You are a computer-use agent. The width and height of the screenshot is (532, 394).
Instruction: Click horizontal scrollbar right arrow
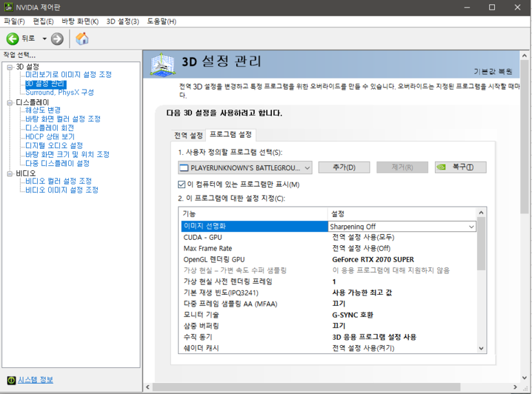click(515, 387)
